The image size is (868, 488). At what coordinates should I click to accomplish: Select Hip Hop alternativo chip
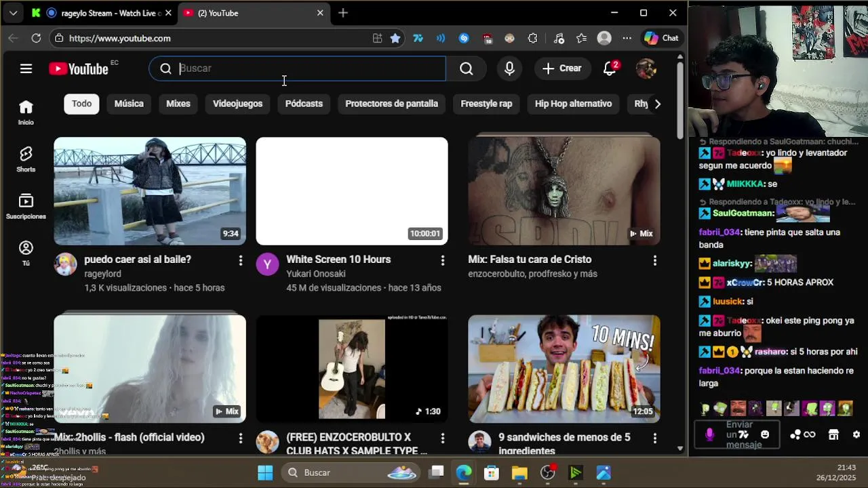coord(573,104)
